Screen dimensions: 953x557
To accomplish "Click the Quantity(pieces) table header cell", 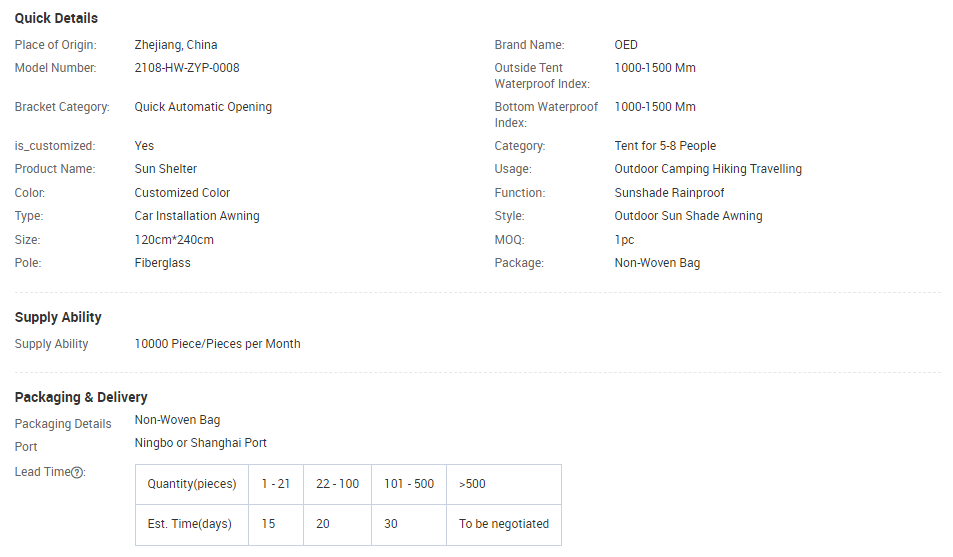I will (x=192, y=484).
